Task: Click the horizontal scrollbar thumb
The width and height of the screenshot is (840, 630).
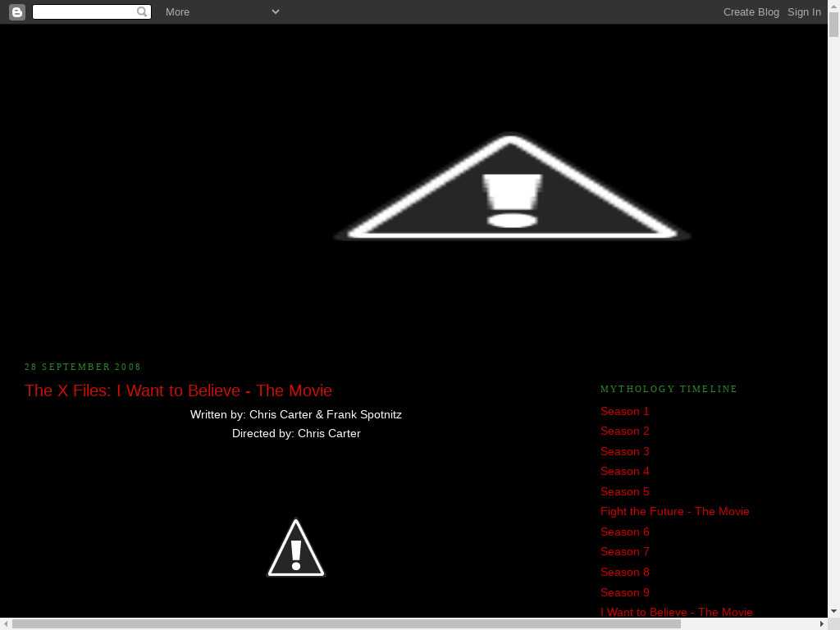Action: [x=346, y=624]
